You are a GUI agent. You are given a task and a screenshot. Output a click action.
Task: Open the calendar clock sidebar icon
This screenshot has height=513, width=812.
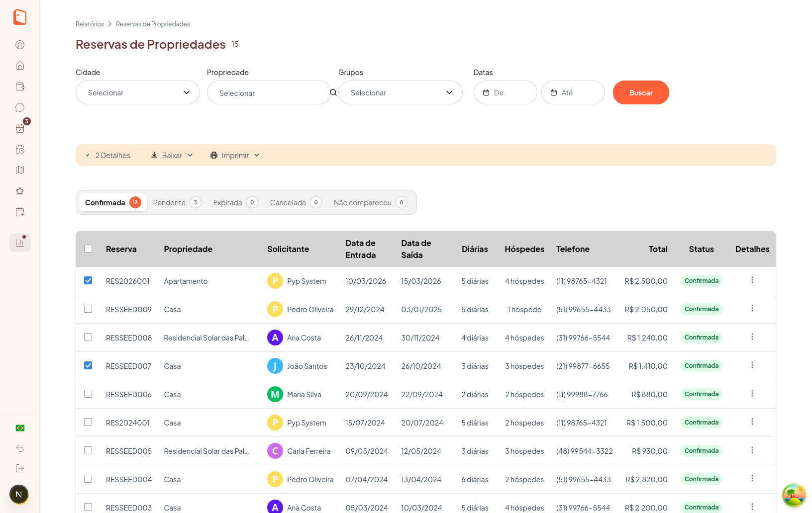point(20,149)
